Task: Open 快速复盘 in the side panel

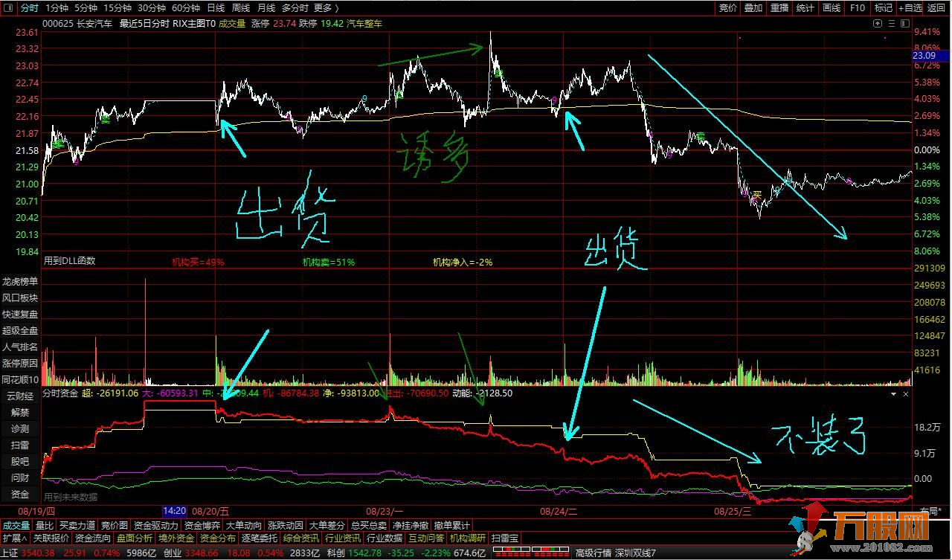Action: pyautogui.click(x=20, y=315)
